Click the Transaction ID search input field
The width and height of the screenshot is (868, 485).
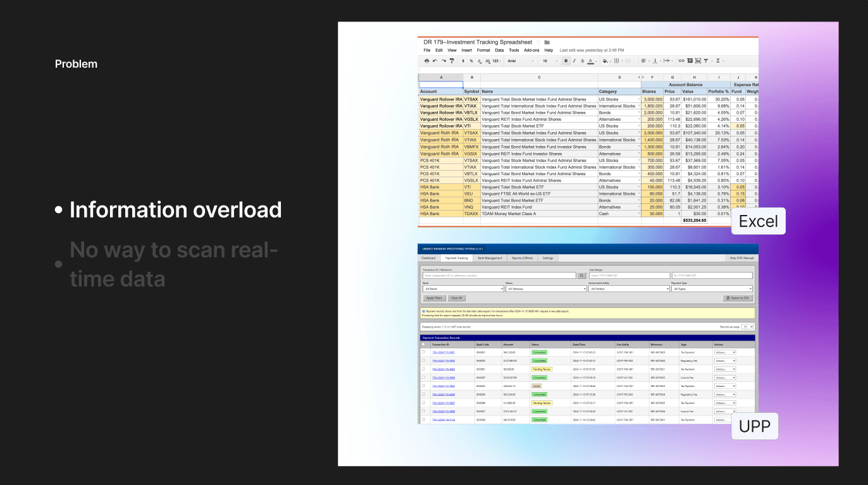tap(499, 276)
